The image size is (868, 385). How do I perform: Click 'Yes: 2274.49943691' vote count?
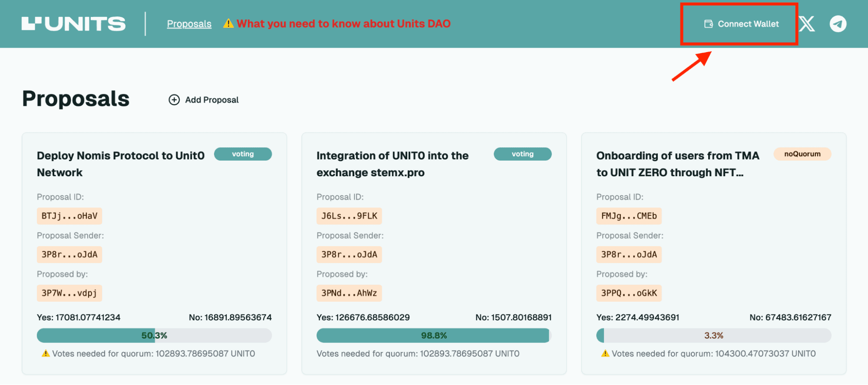638,317
